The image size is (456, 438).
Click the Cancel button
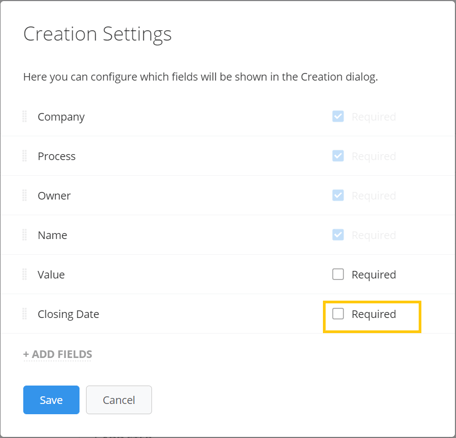(119, 400)
